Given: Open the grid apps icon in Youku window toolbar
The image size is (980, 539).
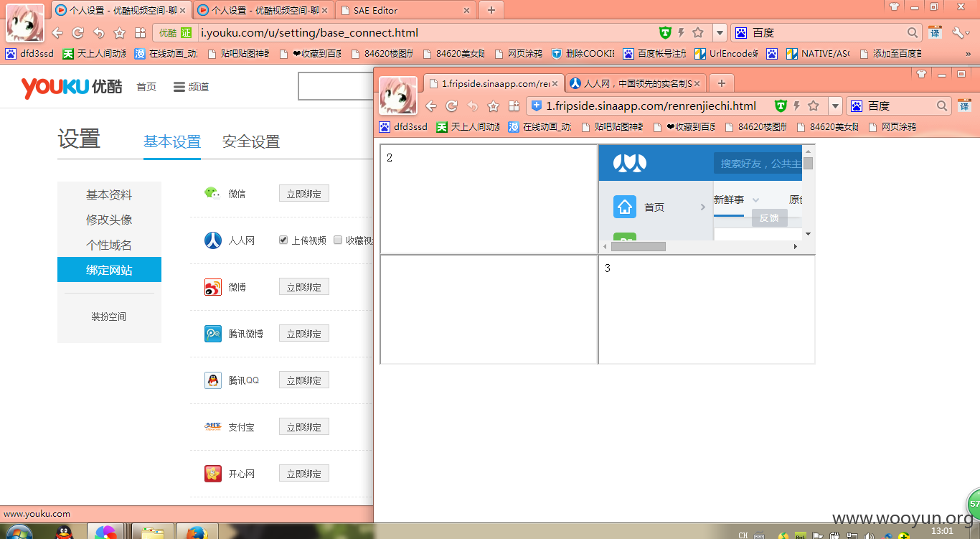Looking at the screenshot, I should [x=141, y=33].
